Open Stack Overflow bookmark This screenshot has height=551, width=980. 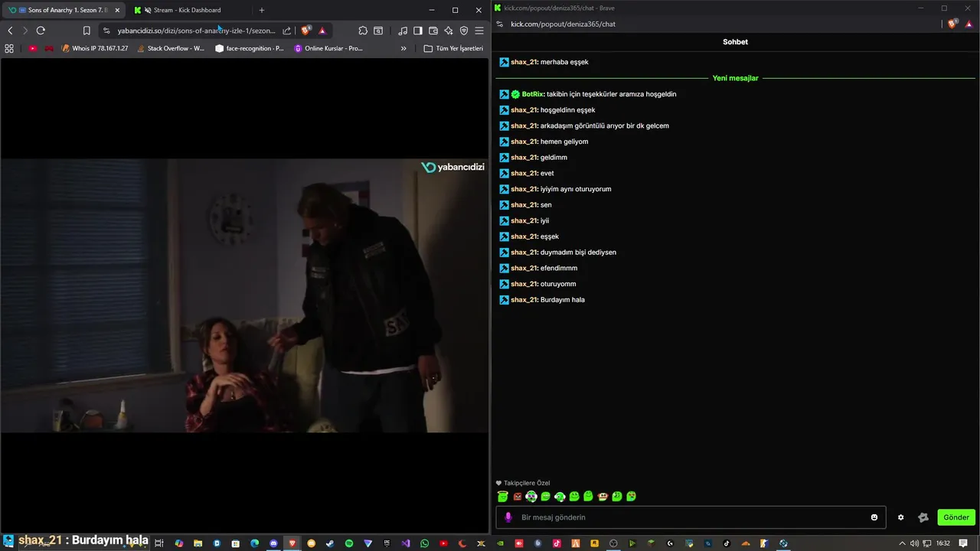click(x=170, y=48)
